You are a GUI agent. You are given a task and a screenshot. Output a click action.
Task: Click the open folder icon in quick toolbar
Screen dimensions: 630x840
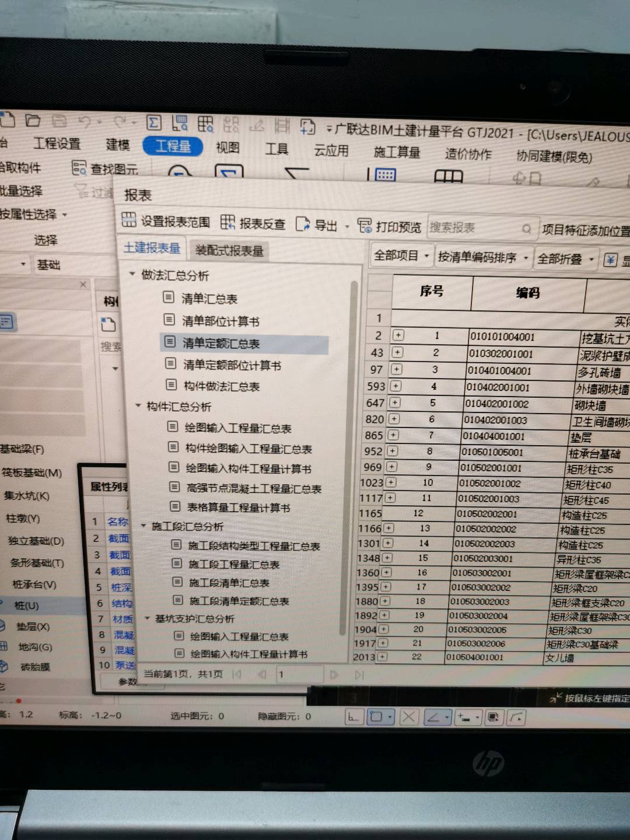point(33,121)
